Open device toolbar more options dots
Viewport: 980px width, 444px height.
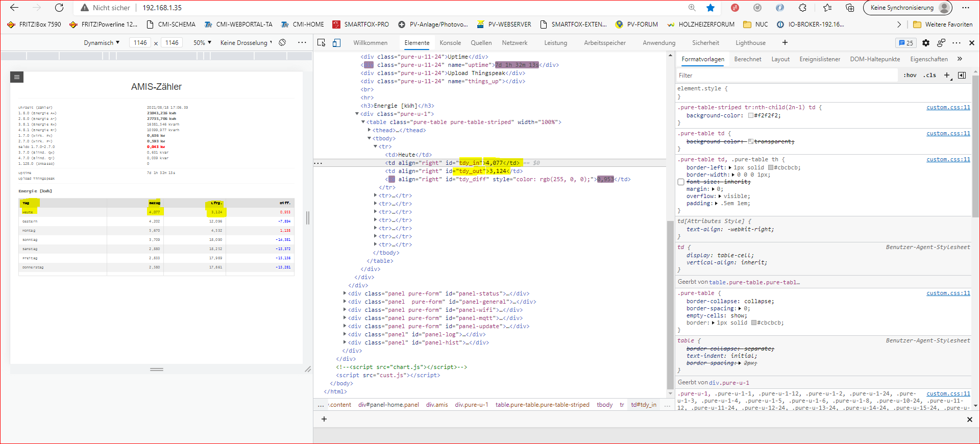click(302, 43)
